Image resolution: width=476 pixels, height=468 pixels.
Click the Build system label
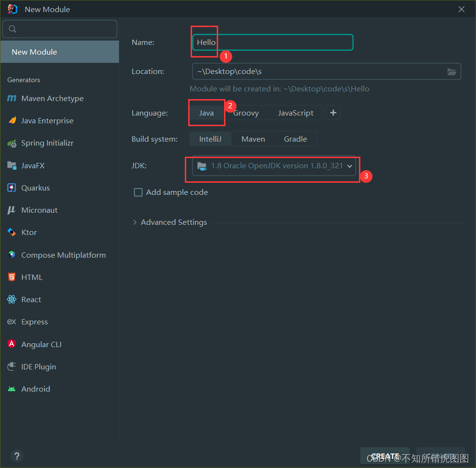pos(154,139)
